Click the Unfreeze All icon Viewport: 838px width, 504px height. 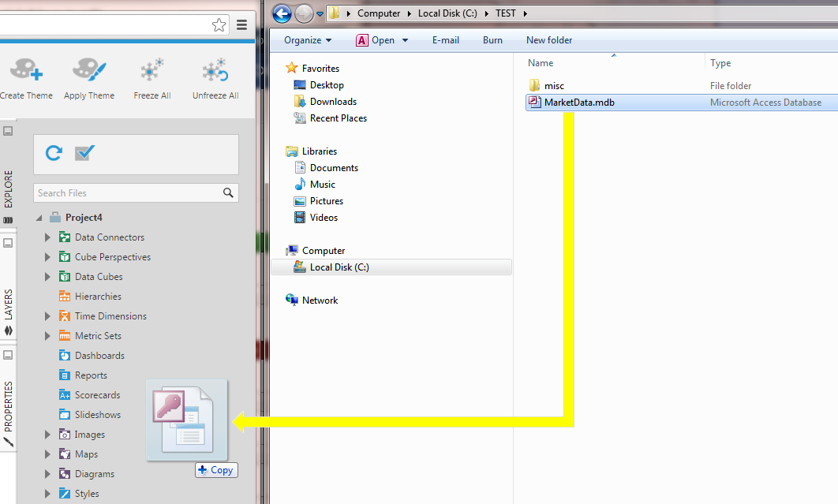tap(214, 71)
